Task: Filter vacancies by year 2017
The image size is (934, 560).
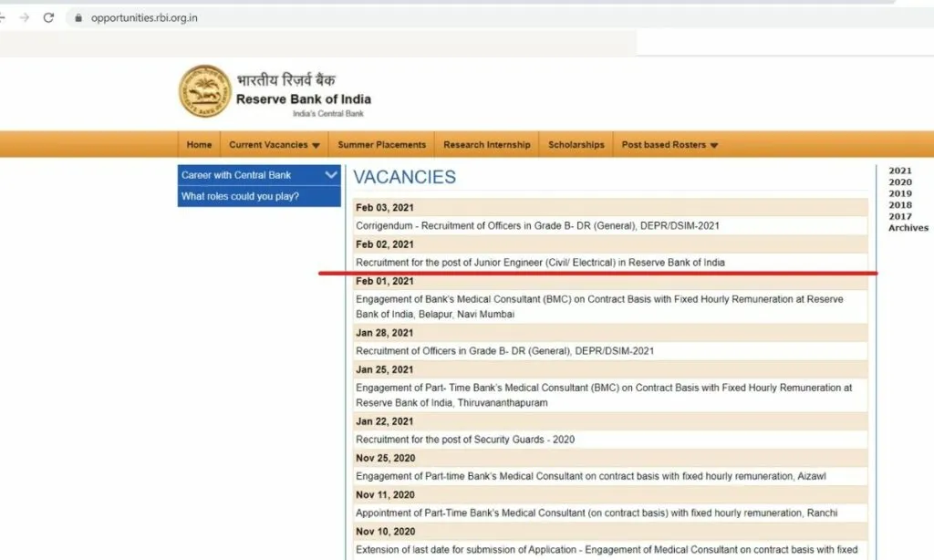Action: tap(900, 217)
